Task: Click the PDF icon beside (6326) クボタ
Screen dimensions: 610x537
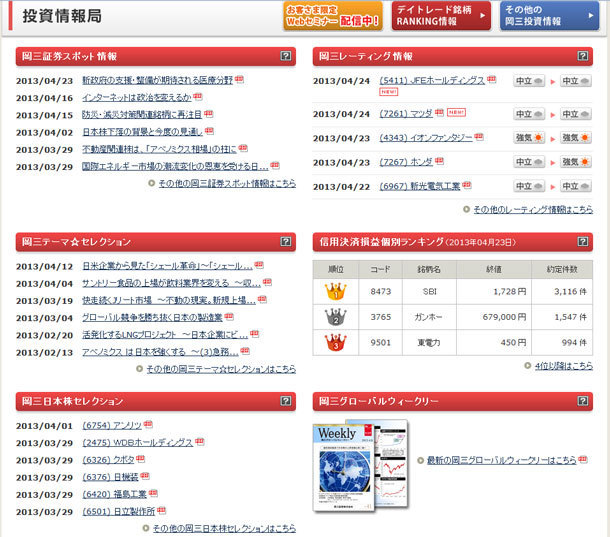Action: (x=140, y=458)
